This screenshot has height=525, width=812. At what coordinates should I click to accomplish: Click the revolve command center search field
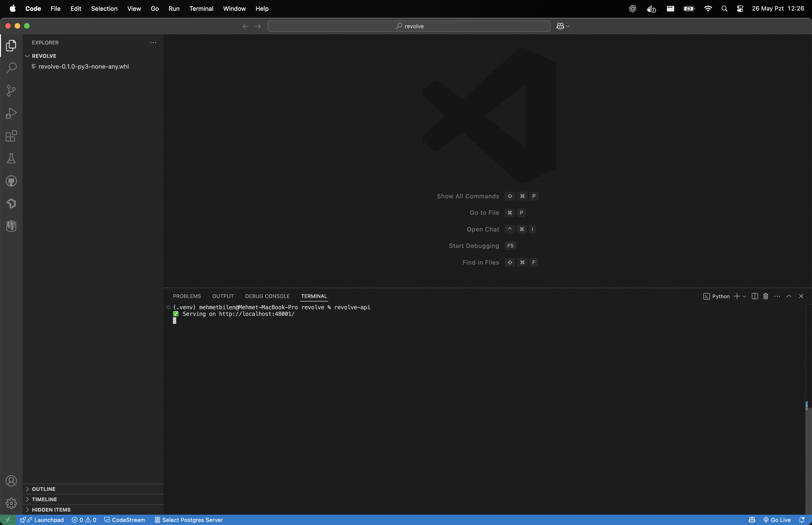point(409,26)
